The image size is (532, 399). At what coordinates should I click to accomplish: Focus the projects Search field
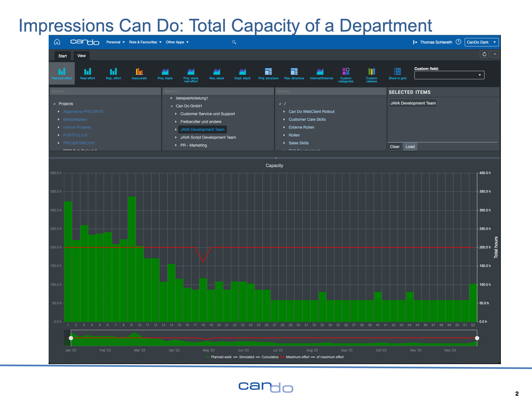tap(105, 91)
